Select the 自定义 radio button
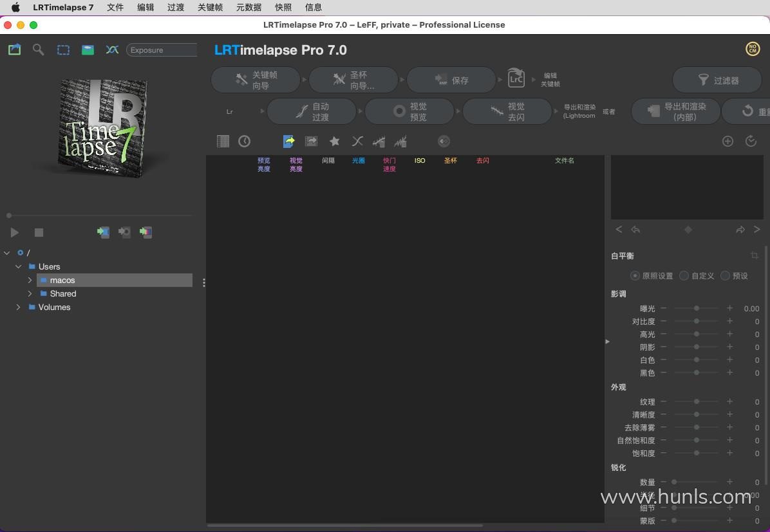Screen dimensions: 770x532 pos(684,276)
